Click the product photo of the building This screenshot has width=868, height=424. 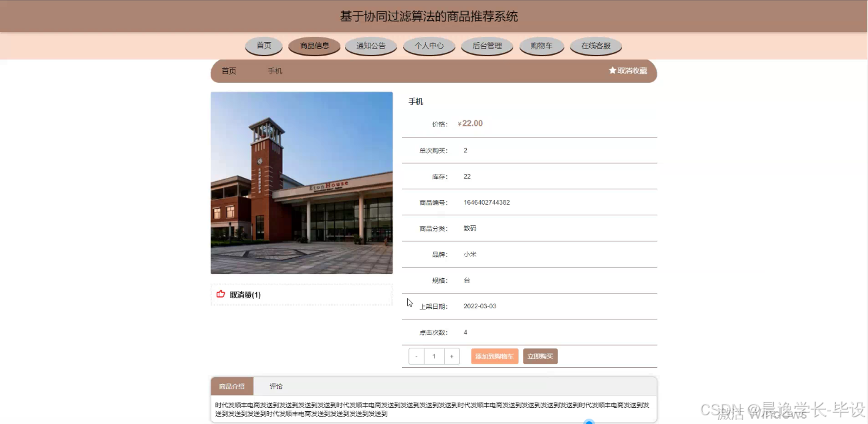tap(301, 182)
